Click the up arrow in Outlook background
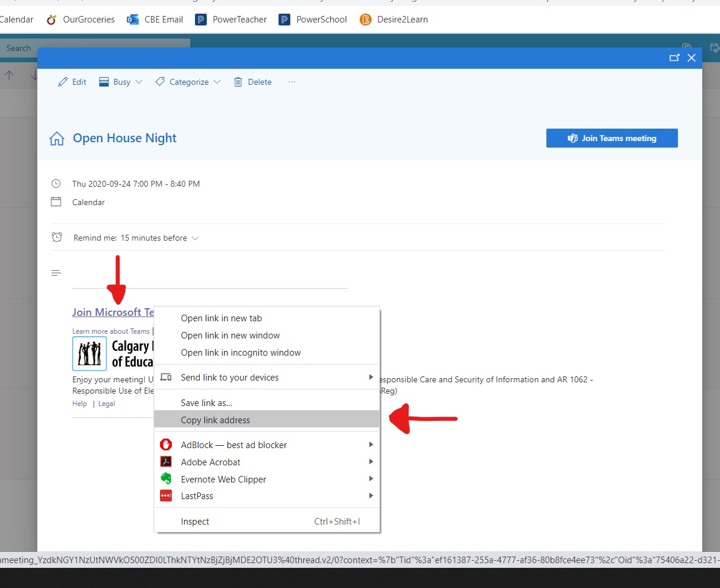This screenshot has height=588, width=720. point(9,75)
